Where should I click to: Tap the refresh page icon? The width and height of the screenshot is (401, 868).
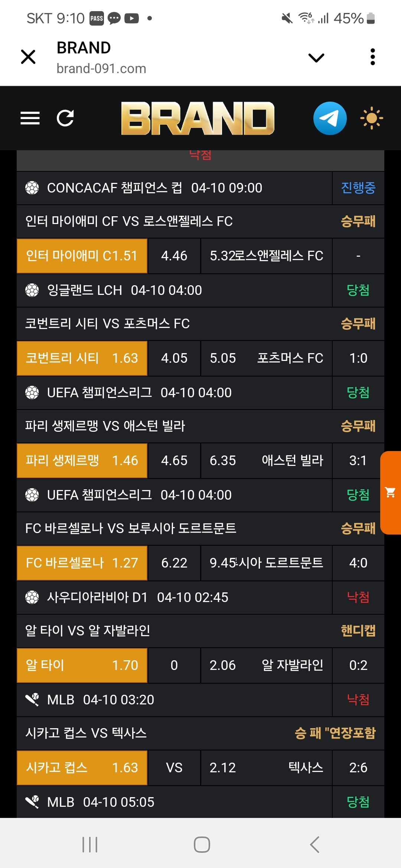(65, 118)
